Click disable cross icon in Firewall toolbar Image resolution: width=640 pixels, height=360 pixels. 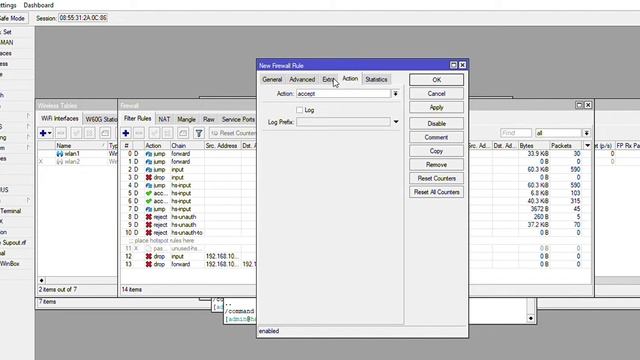tap(167, 133)
